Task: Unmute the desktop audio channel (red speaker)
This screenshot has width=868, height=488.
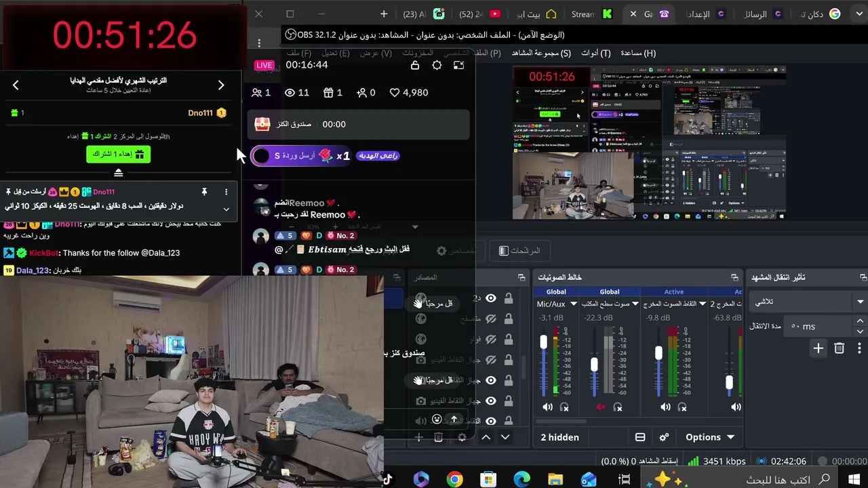Action: 601,407
